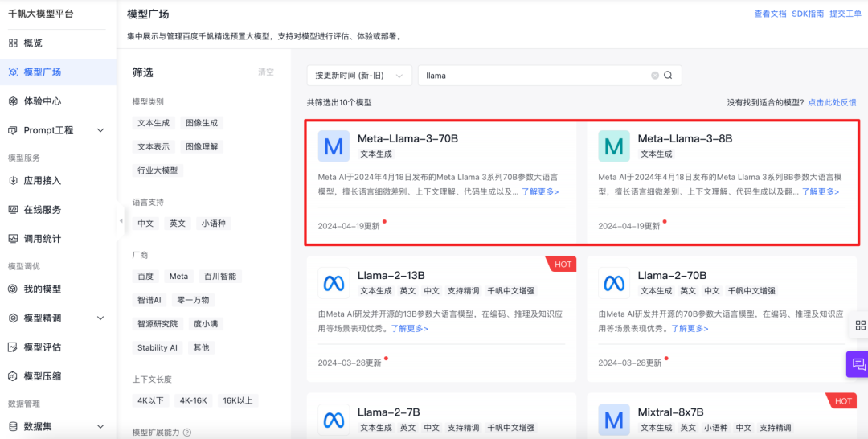Click 了解更多 on Meta-Llama-3-70B card

pos(540,191)
